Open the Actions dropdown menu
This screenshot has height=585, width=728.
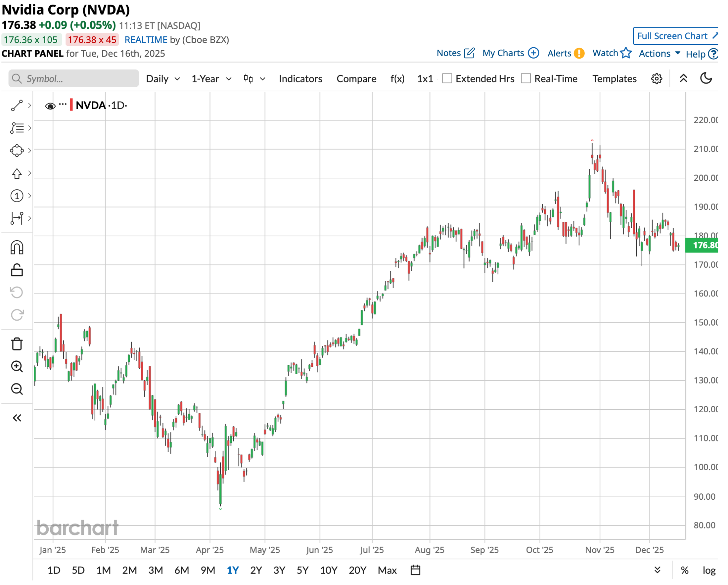click(659, 53)
